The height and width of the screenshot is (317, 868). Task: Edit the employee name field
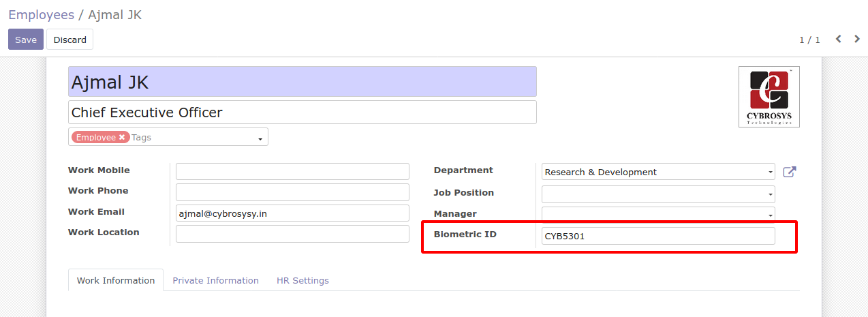pos(302,82)
